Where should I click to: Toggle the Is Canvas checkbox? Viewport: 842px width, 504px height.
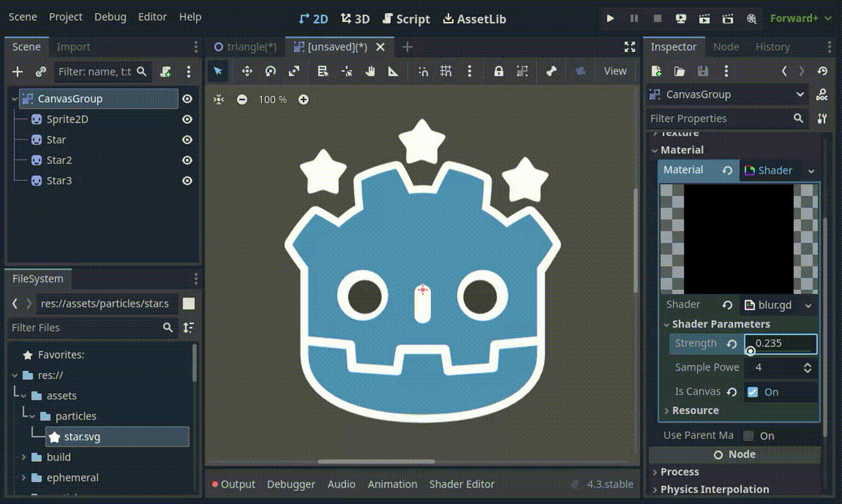click(753, 392)
